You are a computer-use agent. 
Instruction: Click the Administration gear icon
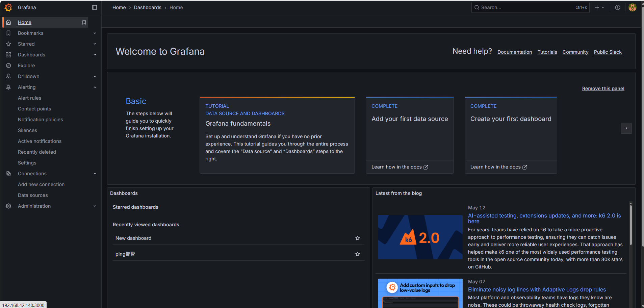(x=8, y=206)
